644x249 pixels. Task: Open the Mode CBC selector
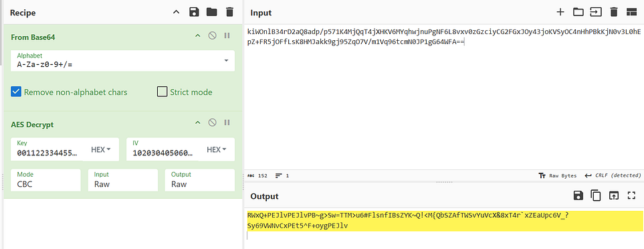(x=45, y=180)
